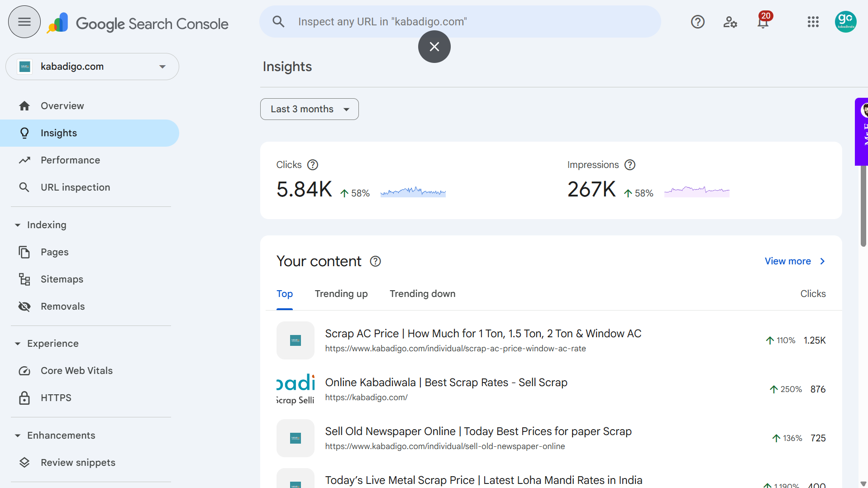Click the Removals hidden-eye icon
This screenshot has width=868, height=488.
(x=24, y=306)
